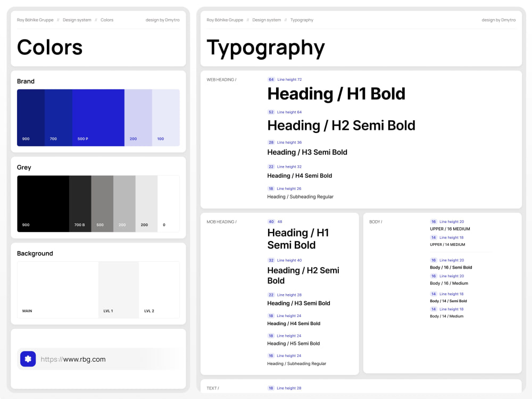
Task: Click the https://www.rbg.com address field
Action: (x=101, y=359)
